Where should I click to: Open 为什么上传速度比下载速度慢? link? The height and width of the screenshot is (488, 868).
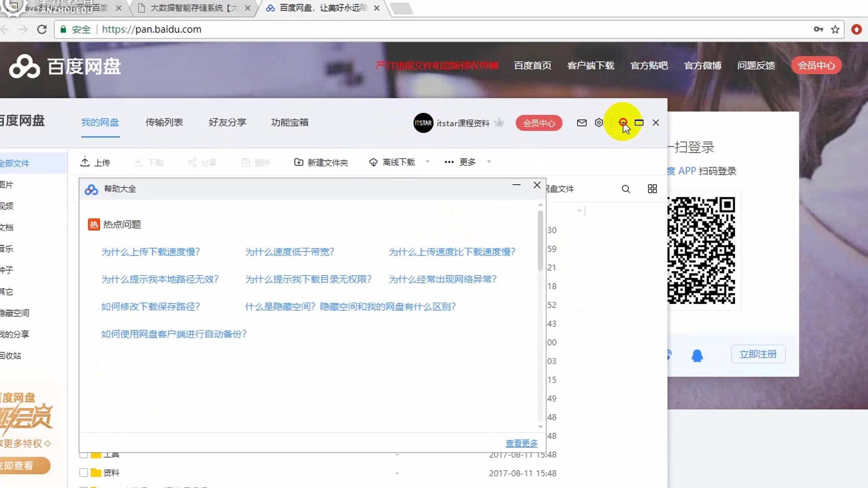[452, 252]
